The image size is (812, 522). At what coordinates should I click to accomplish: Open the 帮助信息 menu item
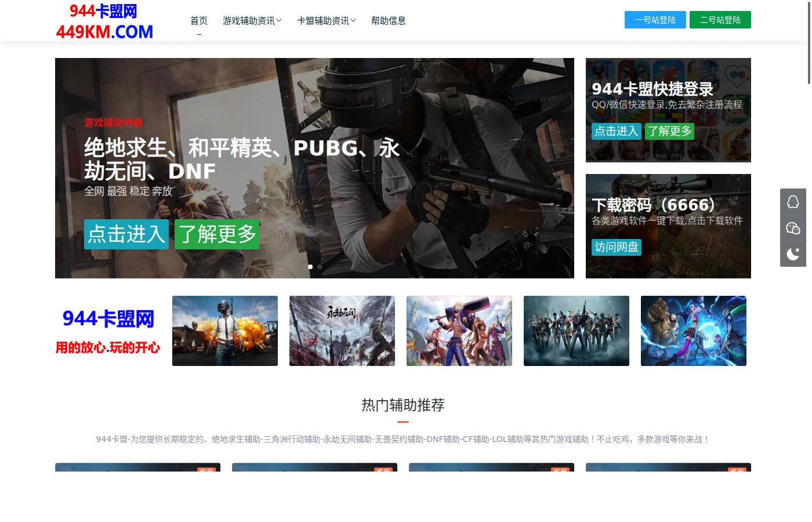(389, 21)
